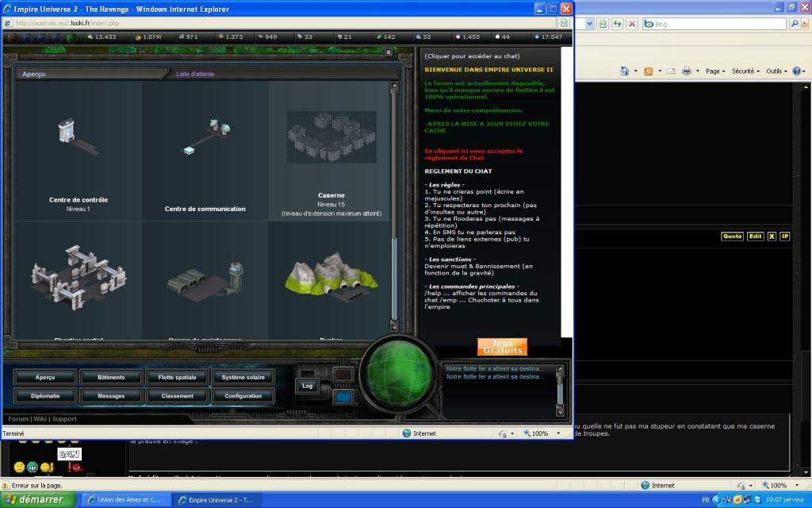This screenshot has height=508, width=812.
Task: Click the dark monitor screen above blue one
Action: click(x=343, y=375)
